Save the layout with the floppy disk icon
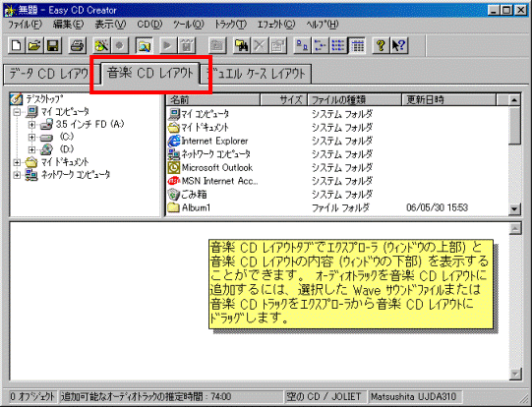 point(52,45)
